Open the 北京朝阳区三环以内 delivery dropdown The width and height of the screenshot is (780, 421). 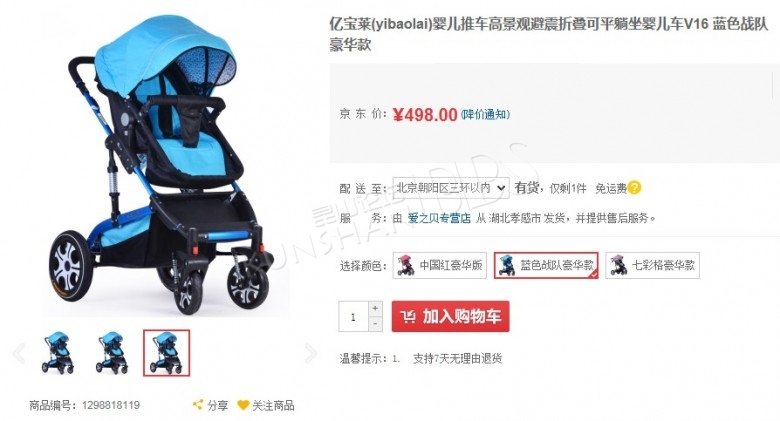[x=451, y=188]
